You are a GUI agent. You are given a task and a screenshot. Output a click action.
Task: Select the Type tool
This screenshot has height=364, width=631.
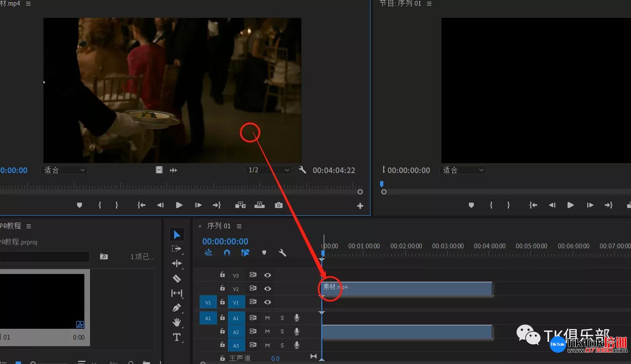177,337
